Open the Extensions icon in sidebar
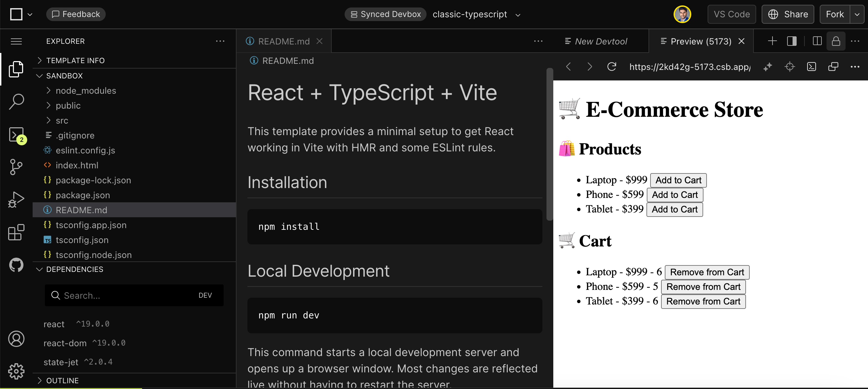The width and height of the screenshot is (868, 389). tap(16, 233)
